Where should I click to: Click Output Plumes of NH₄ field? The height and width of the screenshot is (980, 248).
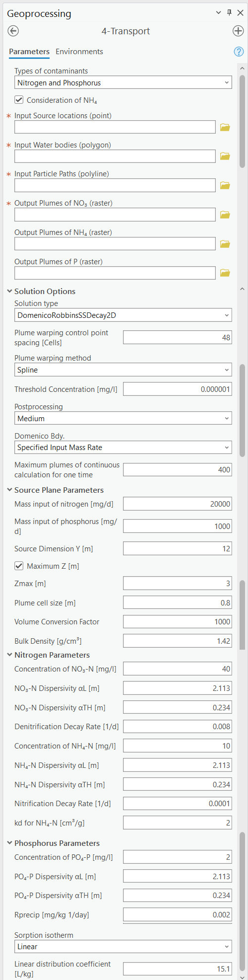coord(115,244)
